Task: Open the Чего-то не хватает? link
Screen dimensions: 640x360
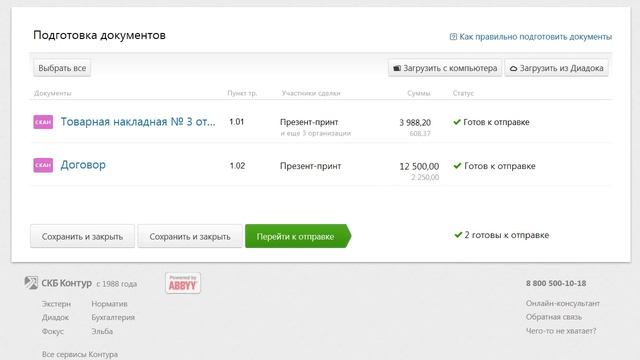Action: click(561, 331)
